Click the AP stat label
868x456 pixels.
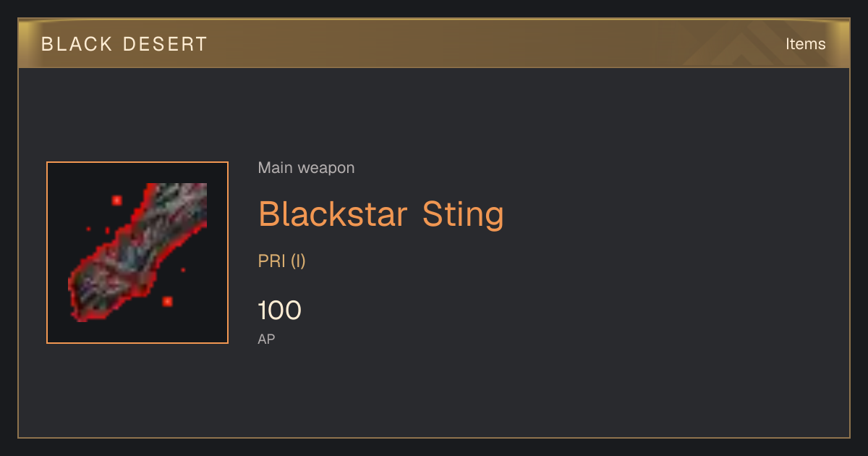click(x=266, y=339)
